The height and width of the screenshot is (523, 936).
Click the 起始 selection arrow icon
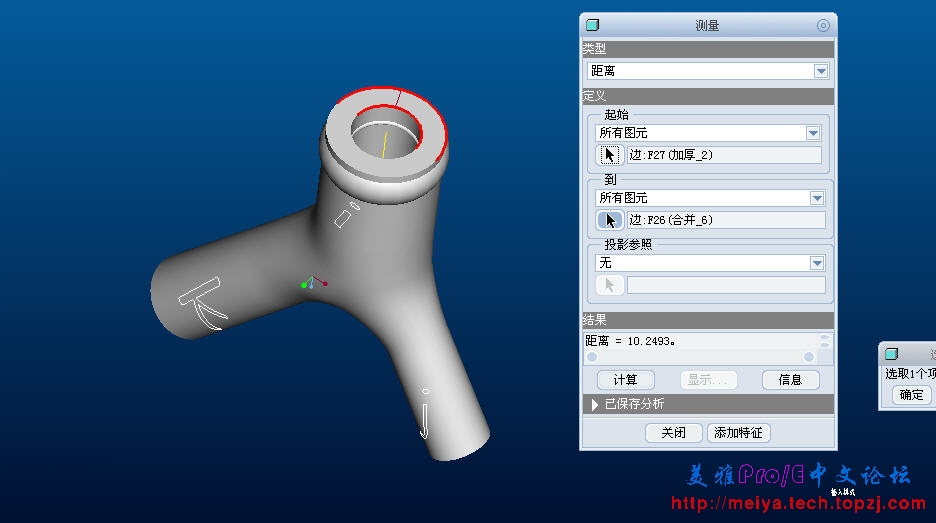coord(609,155)
